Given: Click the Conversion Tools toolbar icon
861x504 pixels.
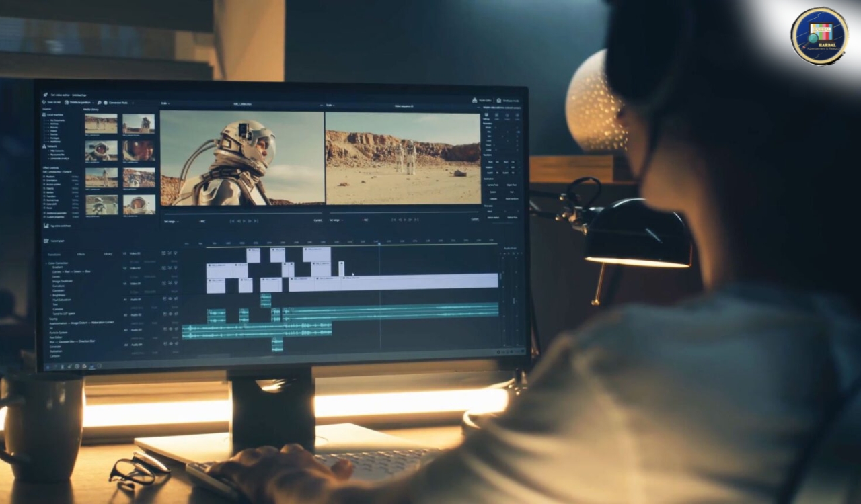Looking at the screenshot, I should [106, 103].
